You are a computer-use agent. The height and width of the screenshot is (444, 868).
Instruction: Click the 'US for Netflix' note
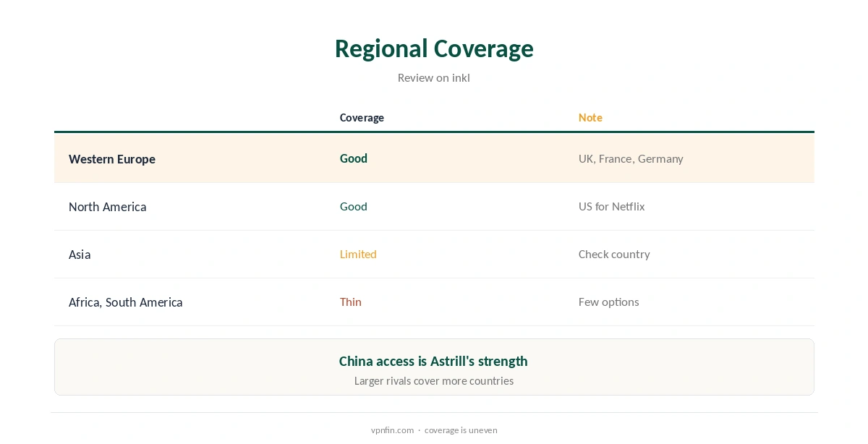[x=611, y=206]
